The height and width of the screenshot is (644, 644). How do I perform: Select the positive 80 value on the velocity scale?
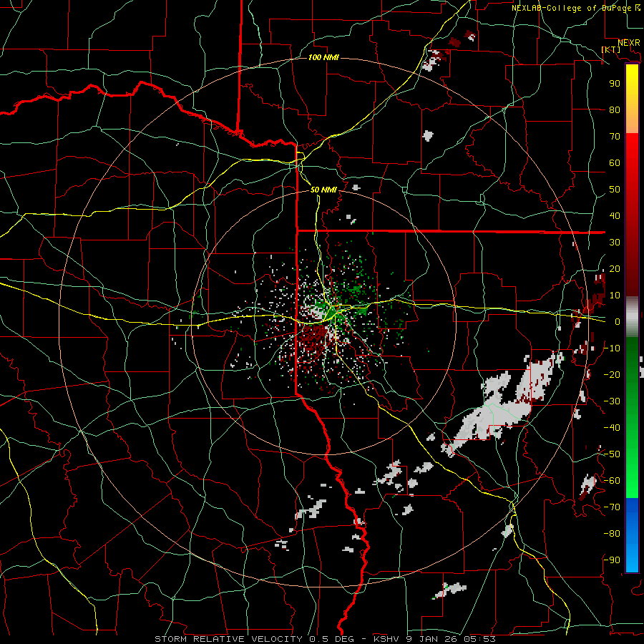click(615, 109)
